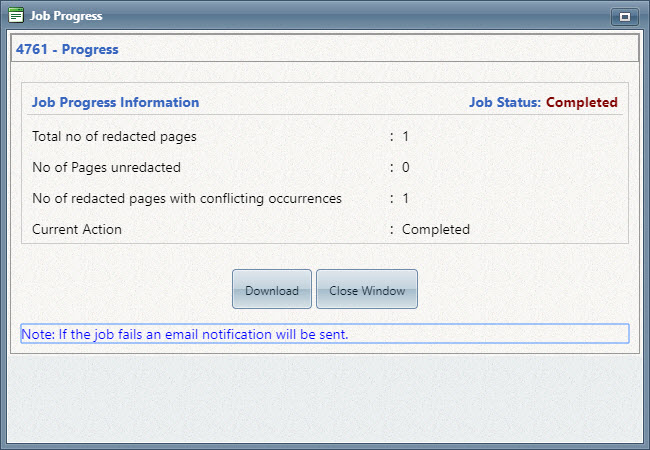Maximize the Job Progress window

(x=624, y=17)
